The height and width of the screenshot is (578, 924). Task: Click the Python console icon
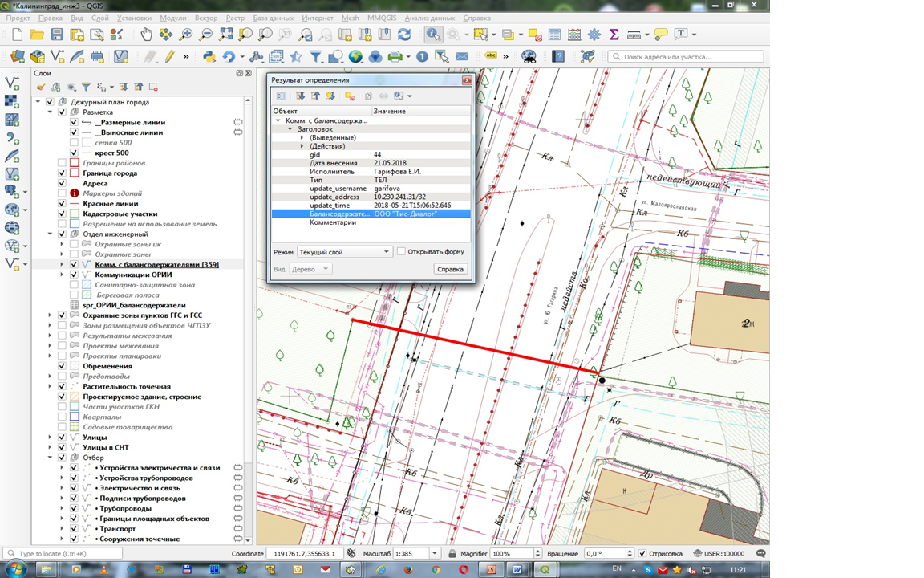(209, 57)
